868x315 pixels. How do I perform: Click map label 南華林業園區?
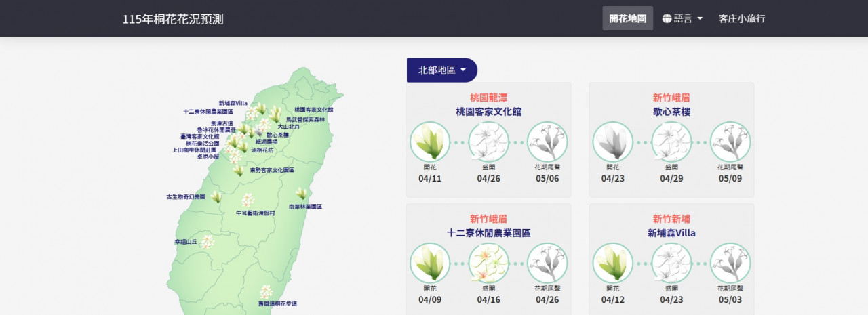305,206
